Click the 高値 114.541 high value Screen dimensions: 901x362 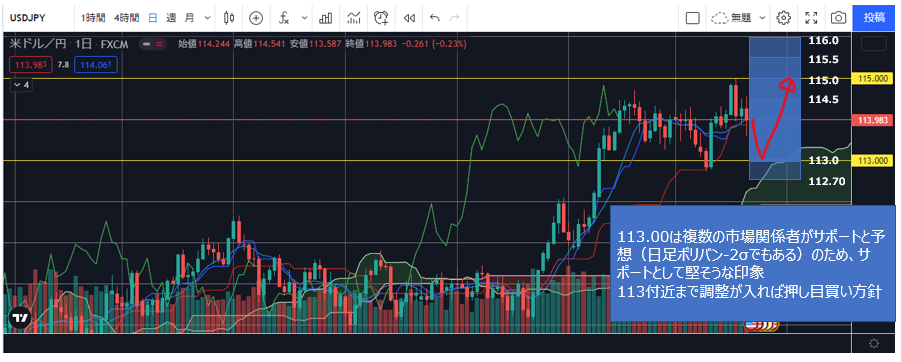[x=260, y=44]
